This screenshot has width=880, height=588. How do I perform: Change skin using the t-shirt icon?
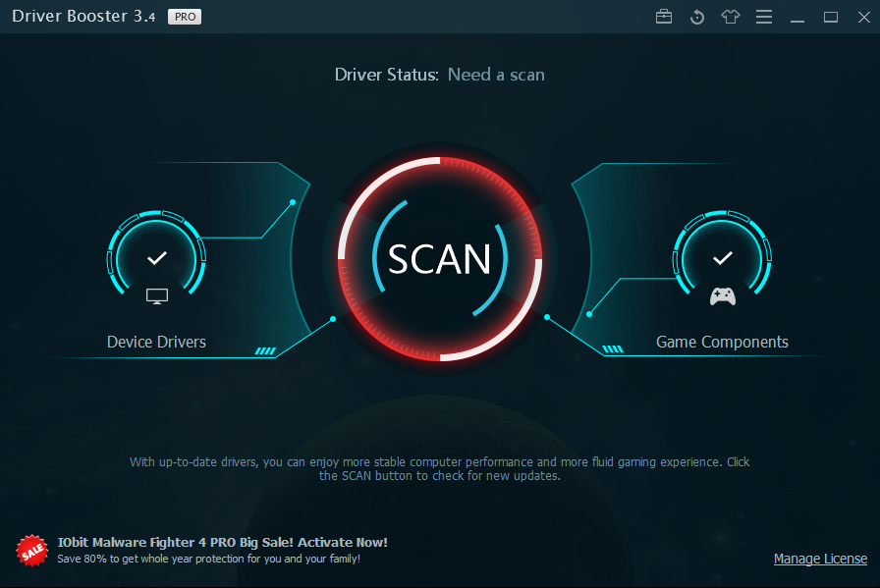click(x=731, y=17)
